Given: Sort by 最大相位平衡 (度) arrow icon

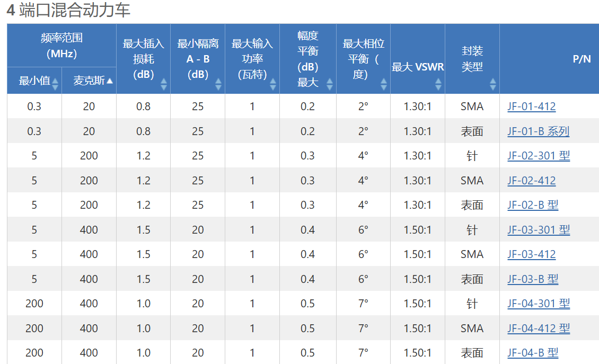Looking at the screenshot, I should 384,84.
